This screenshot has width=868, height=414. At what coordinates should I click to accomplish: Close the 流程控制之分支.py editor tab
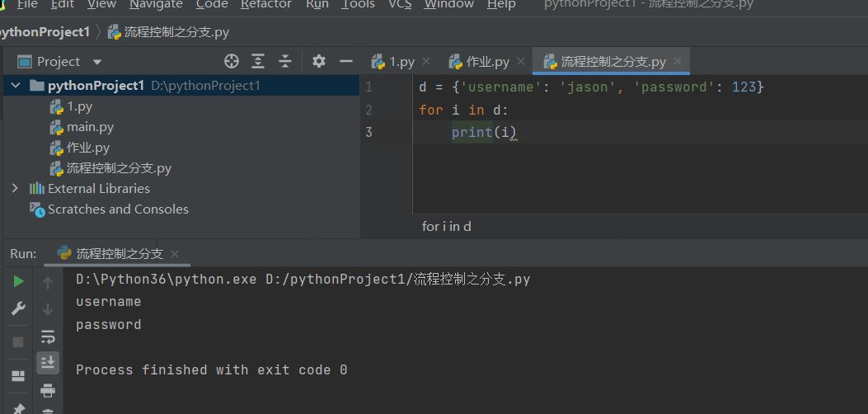pyautogui.click(x=678, y=61)
